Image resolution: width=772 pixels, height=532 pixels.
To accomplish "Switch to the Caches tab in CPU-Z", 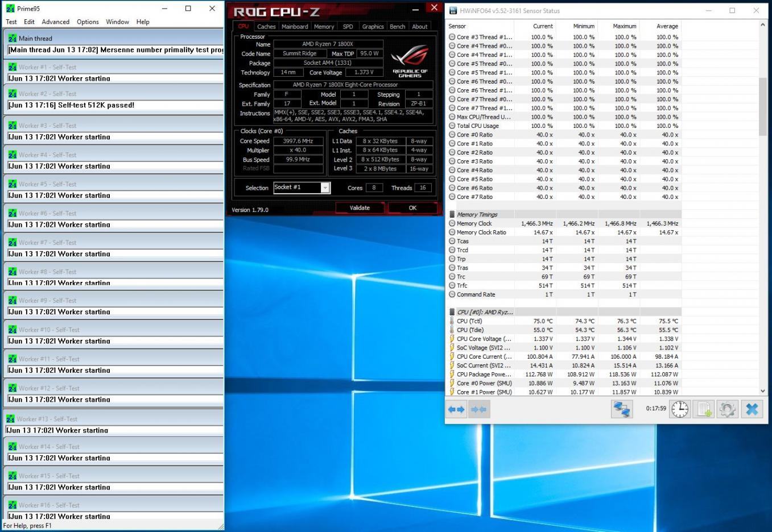I will [266, 27].
